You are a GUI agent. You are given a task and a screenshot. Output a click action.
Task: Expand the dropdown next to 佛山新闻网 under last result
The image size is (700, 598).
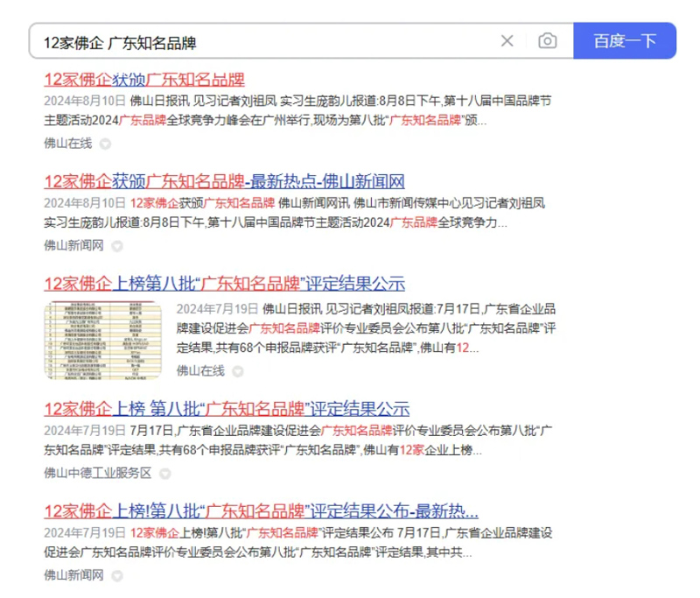117,575
